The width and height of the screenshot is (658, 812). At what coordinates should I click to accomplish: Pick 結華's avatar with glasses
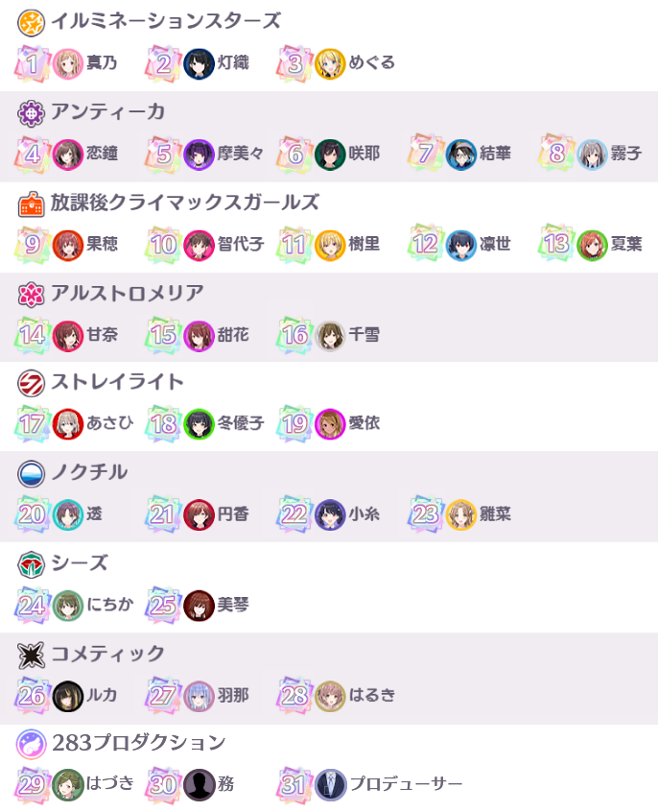point(461,155)
